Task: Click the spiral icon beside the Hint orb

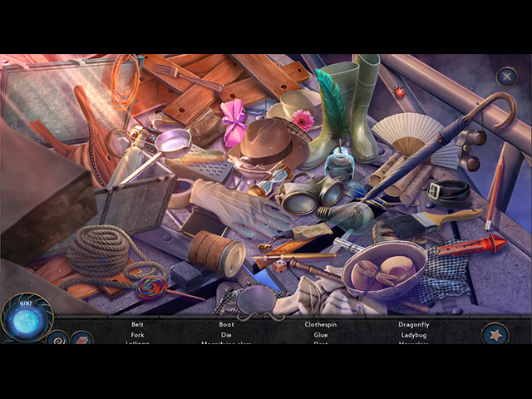Action: [x=57, y=337]
